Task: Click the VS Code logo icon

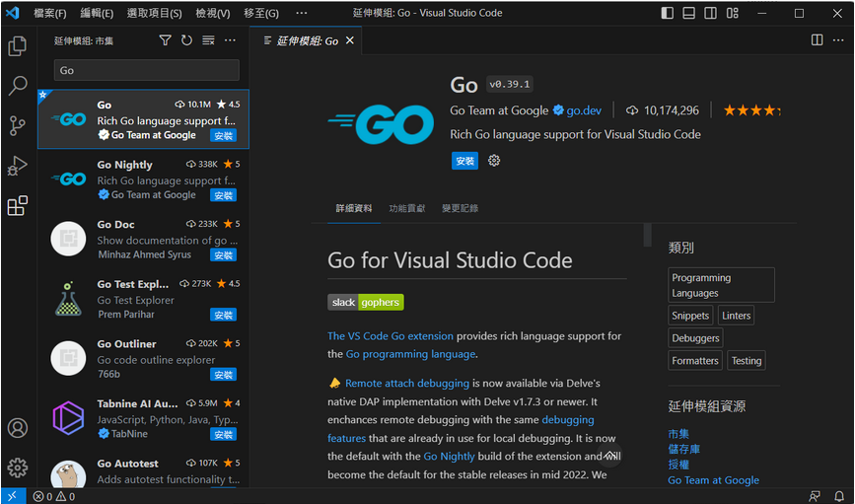Action: click(x=13, y=13)
